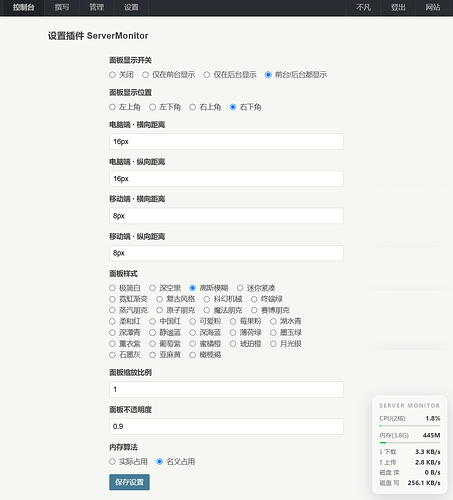This screenshot has height=500, width=453.
Task: Choose the 高斯模糊 panel style
Action: (x=192, y=288)
